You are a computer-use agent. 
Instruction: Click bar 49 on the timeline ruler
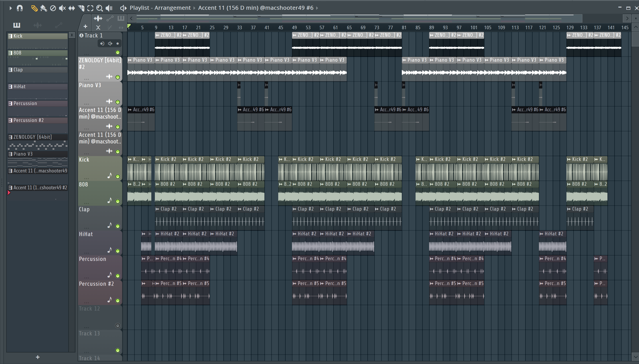tap(294, 27)
